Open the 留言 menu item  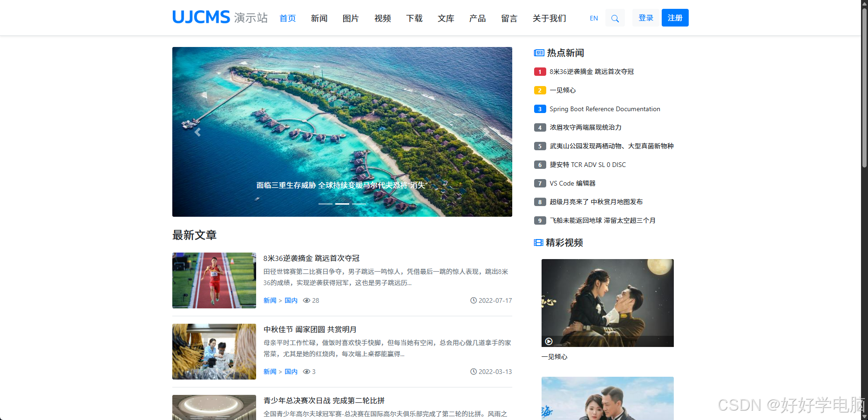509,18
